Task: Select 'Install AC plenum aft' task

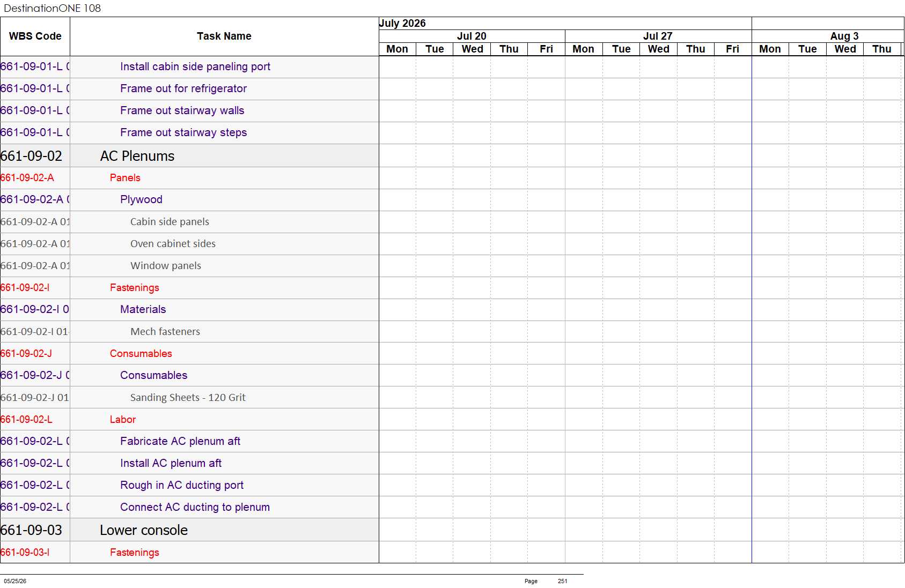Action: (171, 463)
